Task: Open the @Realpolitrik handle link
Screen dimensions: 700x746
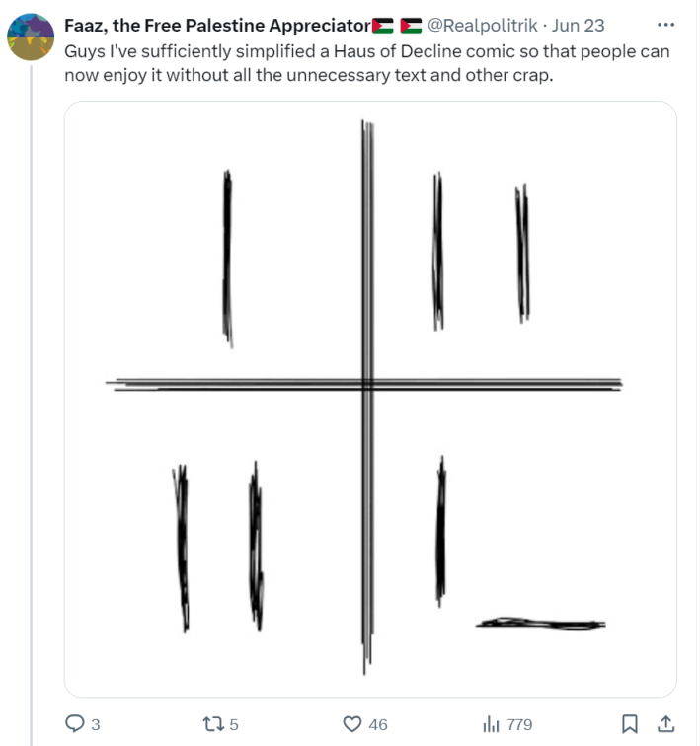Action: click(481, 26)
